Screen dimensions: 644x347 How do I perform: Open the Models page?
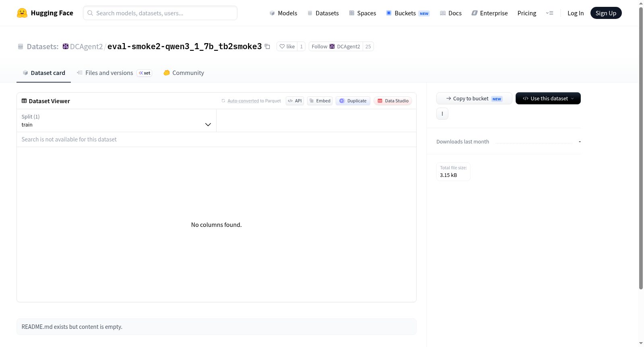coord(283,13)
